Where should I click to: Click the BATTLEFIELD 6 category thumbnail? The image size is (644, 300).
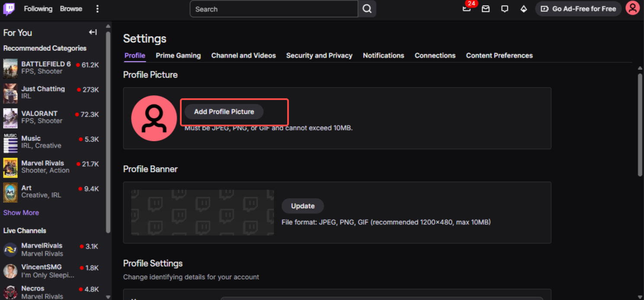tap(10, 68)
